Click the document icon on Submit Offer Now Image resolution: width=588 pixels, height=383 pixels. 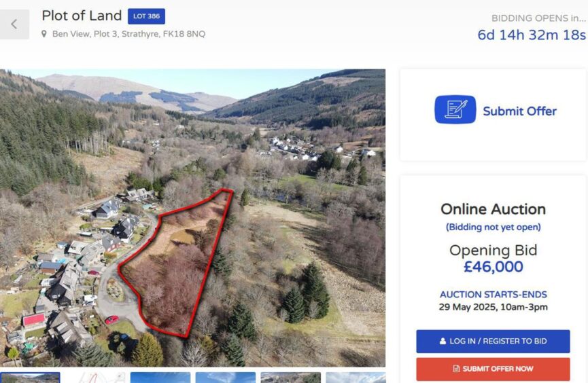(456, 369)
